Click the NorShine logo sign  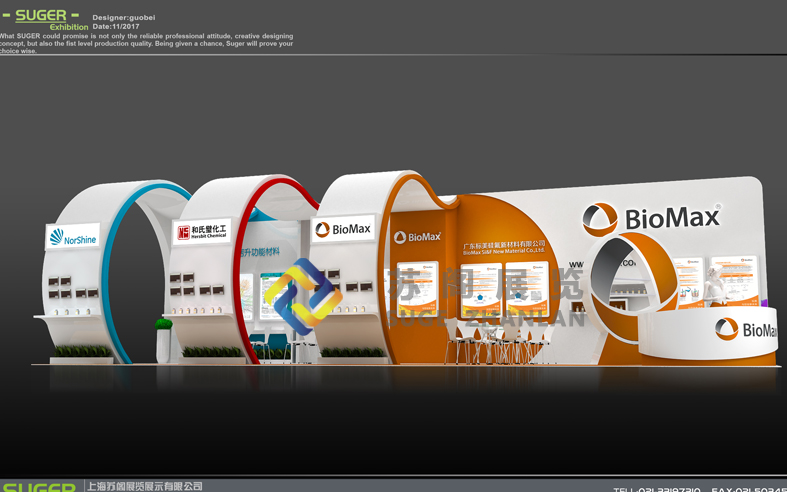(x=74, y=238)
